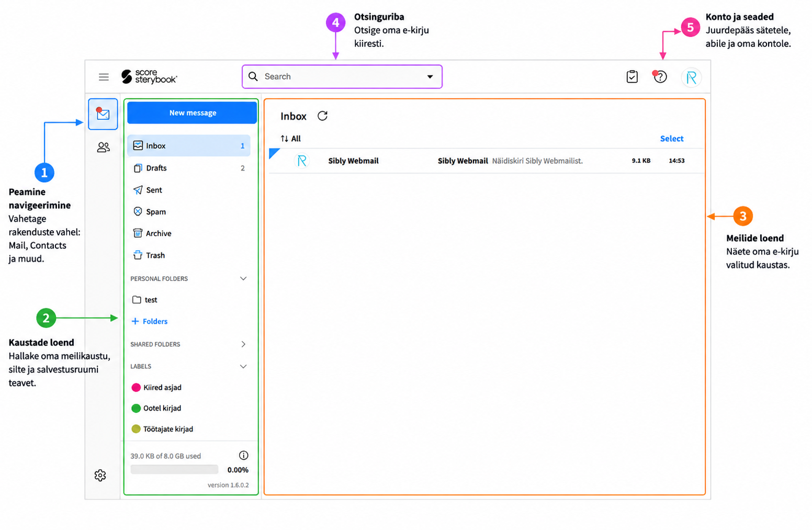
Task: Open the Inbox folder
Action: [188, 145]
